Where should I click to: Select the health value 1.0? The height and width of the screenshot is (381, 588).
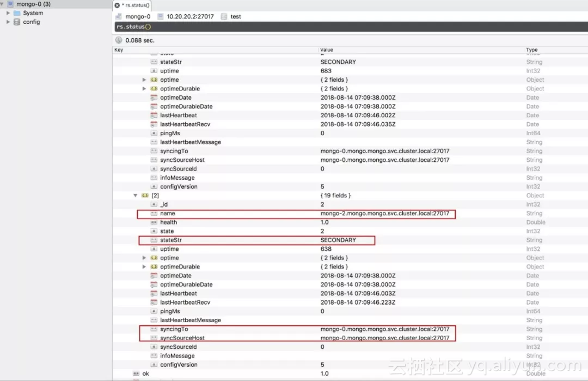[324, 222]
